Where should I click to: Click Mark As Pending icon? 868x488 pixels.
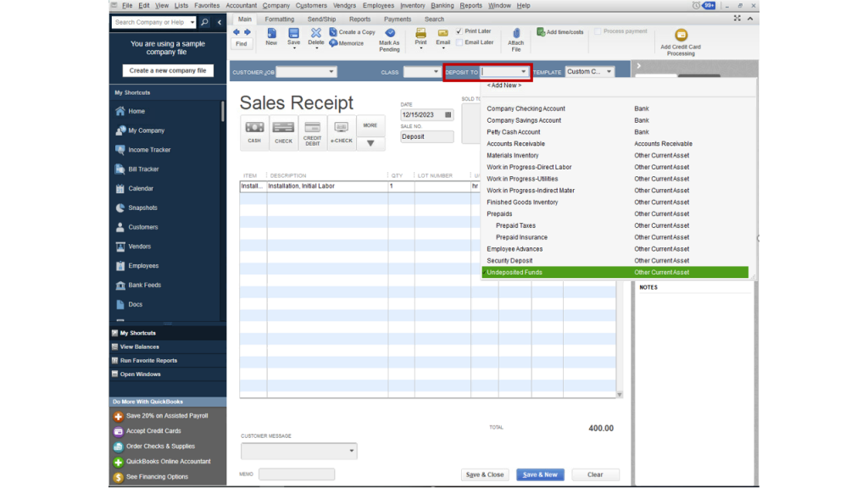[x=390, y=33]
